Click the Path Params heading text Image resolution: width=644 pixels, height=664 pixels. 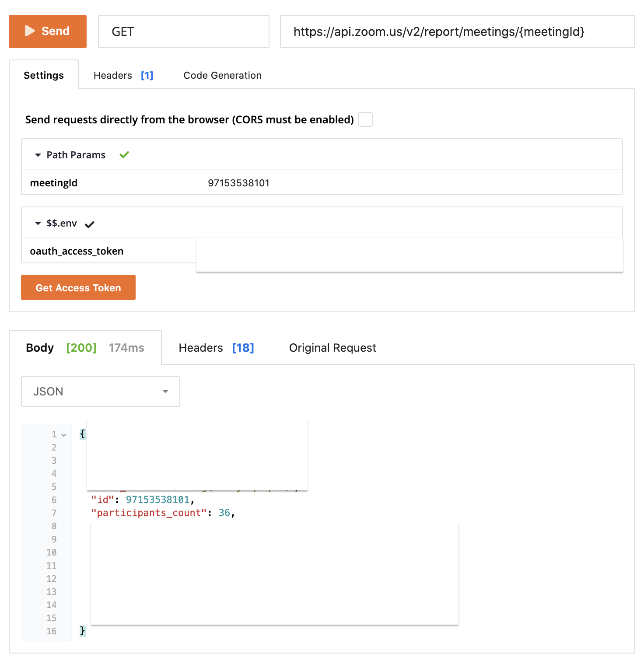tap(76, 155)
